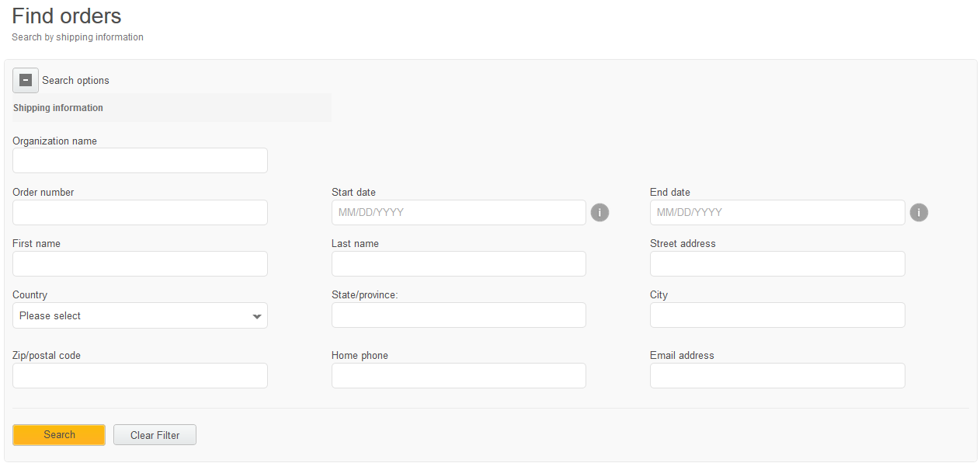Image resolution: width=980 pixels, height=463 pixels.
Task: Click inside the First name field
Action: (140, 263)
